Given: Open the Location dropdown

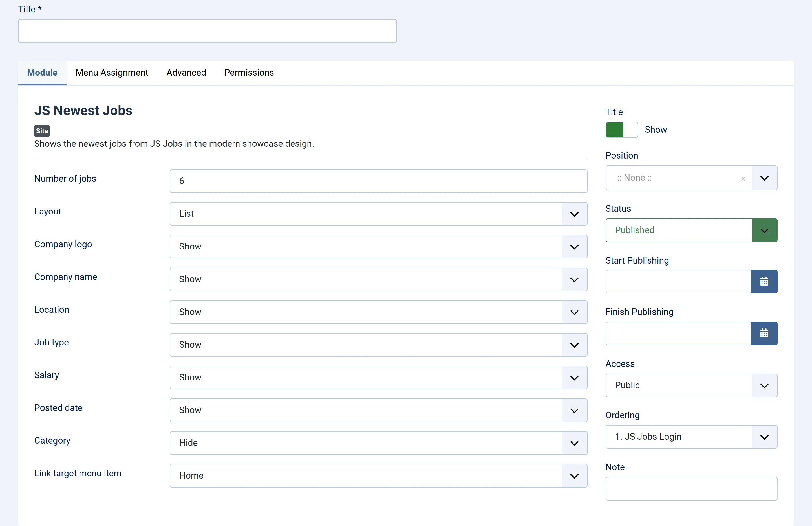Looking at the screenshot, I should 378,312.
